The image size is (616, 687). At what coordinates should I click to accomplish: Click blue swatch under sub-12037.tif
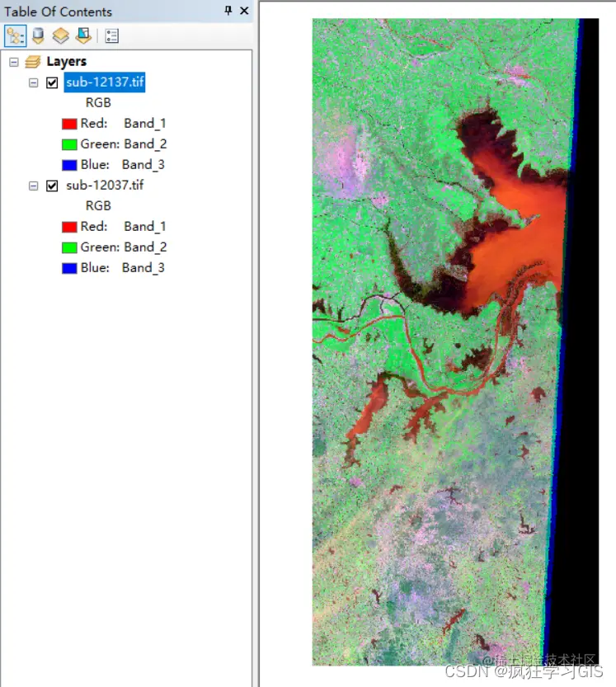click(69, 268)
